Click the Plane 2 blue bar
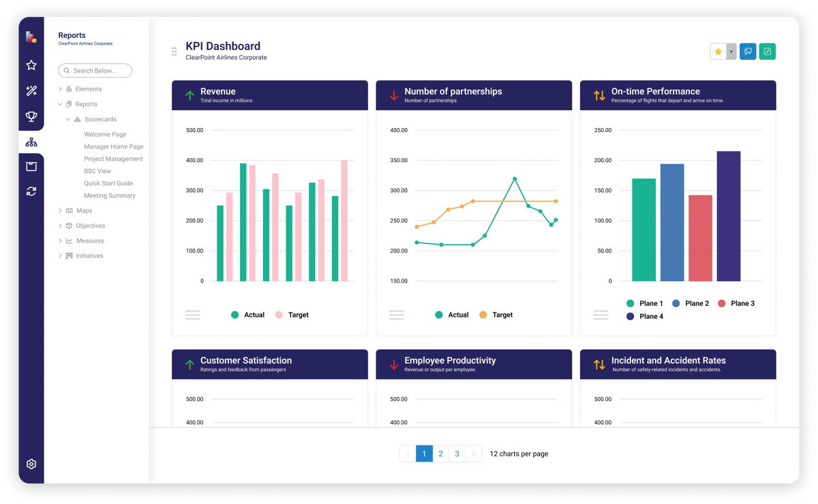This screenshot has height=504, width=818. click(672, 222)
